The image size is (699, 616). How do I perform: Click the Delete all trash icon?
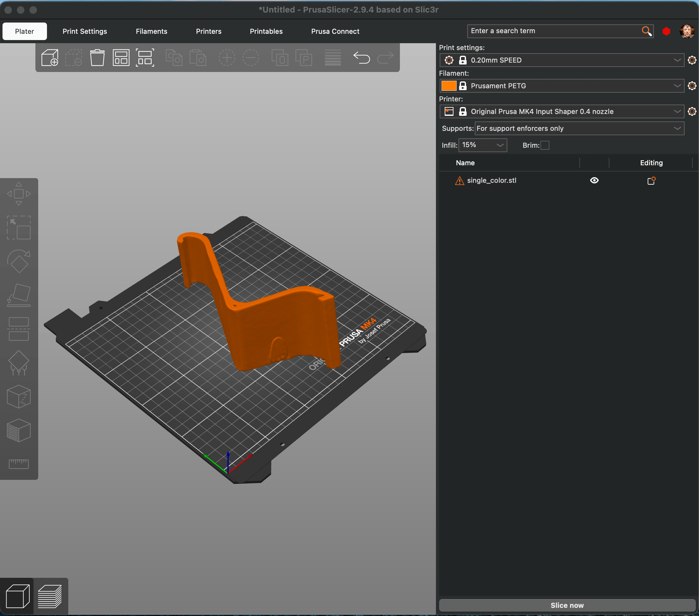coord(97,57)
